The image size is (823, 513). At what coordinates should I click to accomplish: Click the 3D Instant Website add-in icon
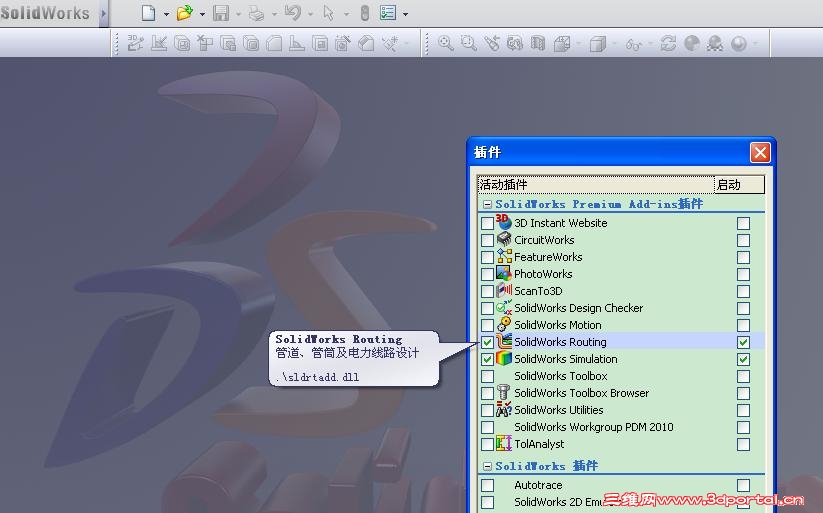[x=504, y=222]
